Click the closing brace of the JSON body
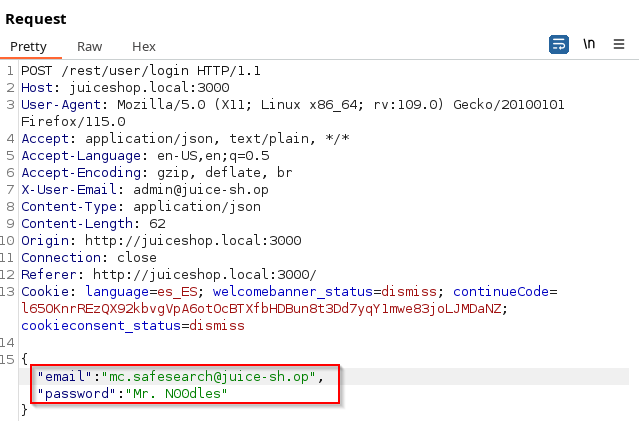This screenshot has width=640, height=421. coord(24,410)
